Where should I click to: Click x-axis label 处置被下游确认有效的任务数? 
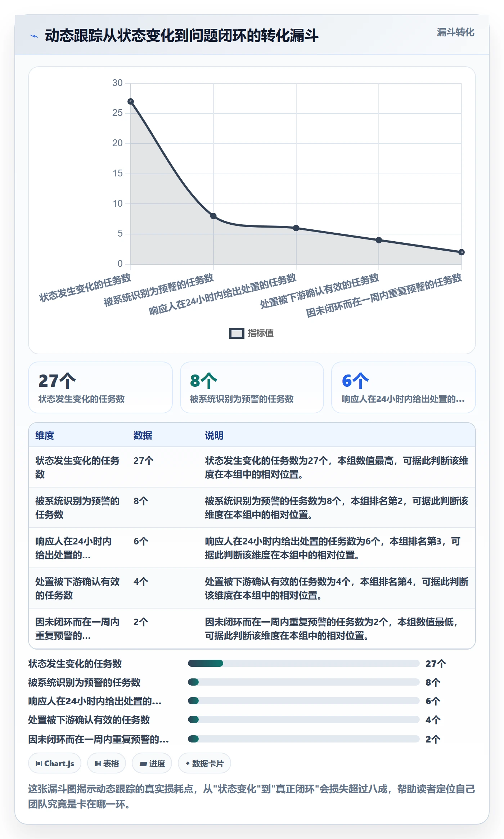[x=320, y=291]
